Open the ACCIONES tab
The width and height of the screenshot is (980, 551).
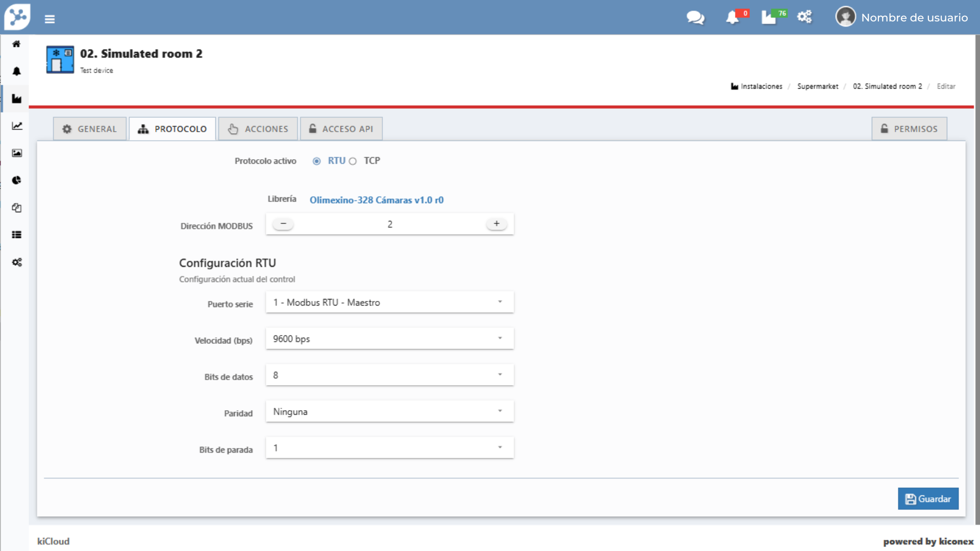pyautogui.click(x=258, y=129)
